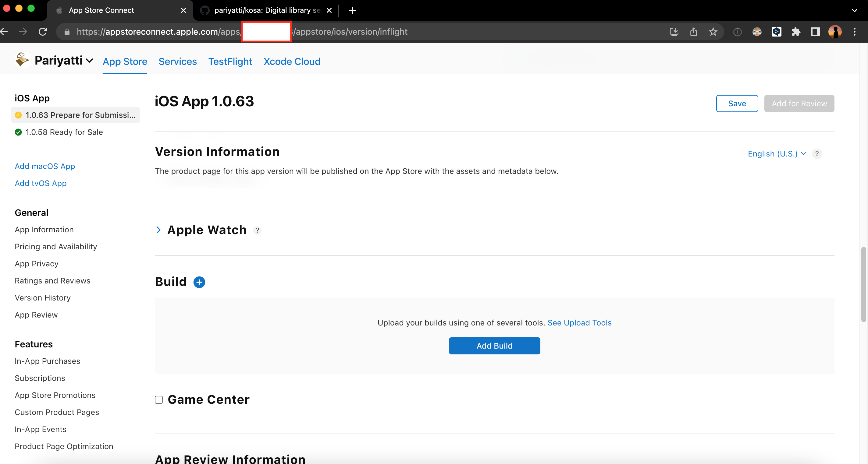
Task: Open Ratings and Reviews in sidebar
Action: [x=52, y=281]
